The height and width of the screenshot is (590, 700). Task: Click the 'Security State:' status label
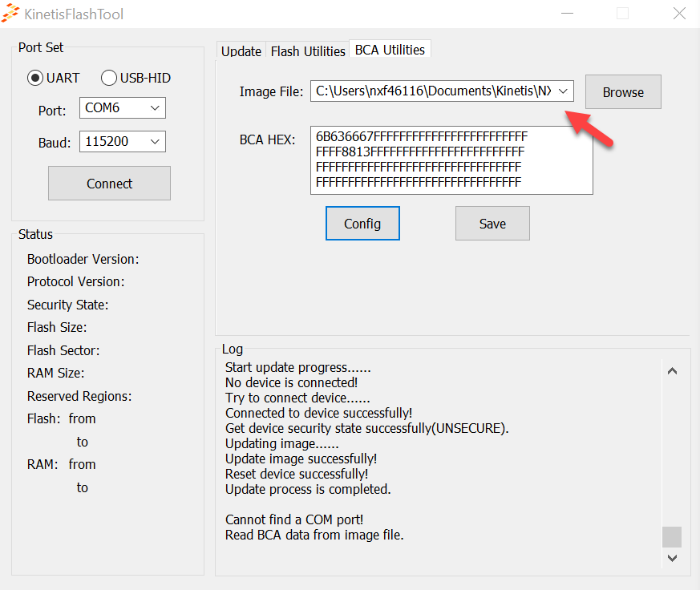pos(68,305)
